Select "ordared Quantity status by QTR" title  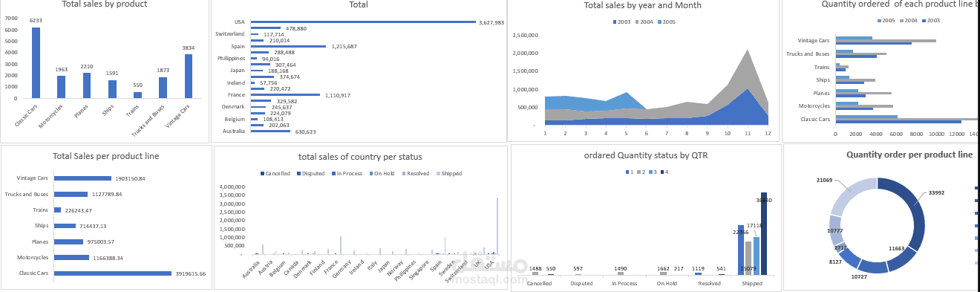coord(645,156)
